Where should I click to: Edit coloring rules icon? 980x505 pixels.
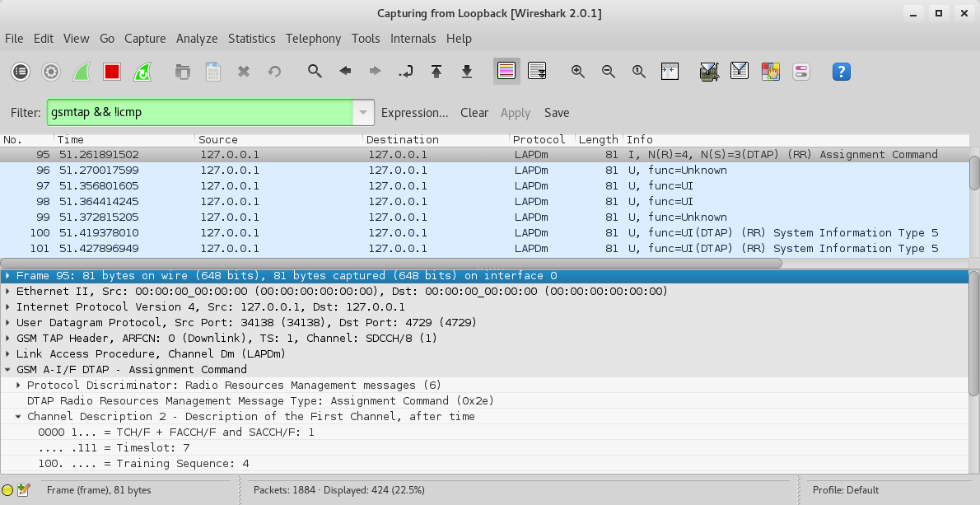(x=770, y=71)
